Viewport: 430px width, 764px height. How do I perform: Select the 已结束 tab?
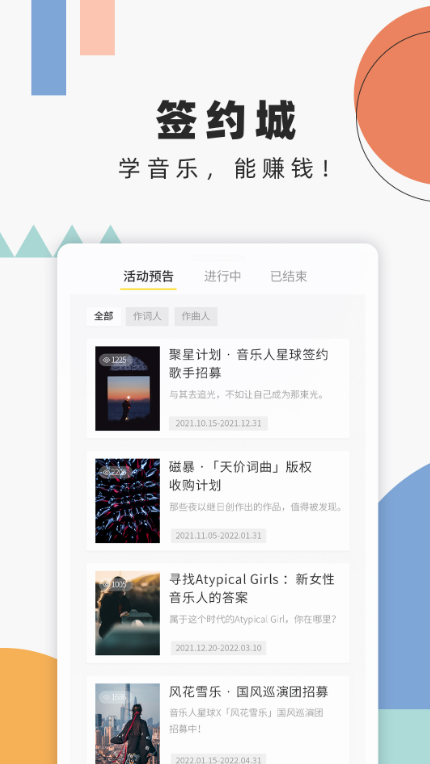[x=289, y=276]
